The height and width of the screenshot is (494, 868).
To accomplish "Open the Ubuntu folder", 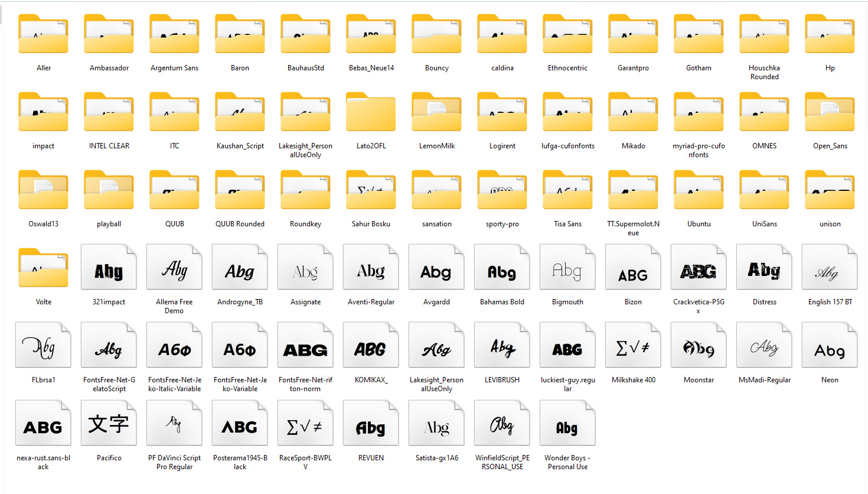I will 699,190.
